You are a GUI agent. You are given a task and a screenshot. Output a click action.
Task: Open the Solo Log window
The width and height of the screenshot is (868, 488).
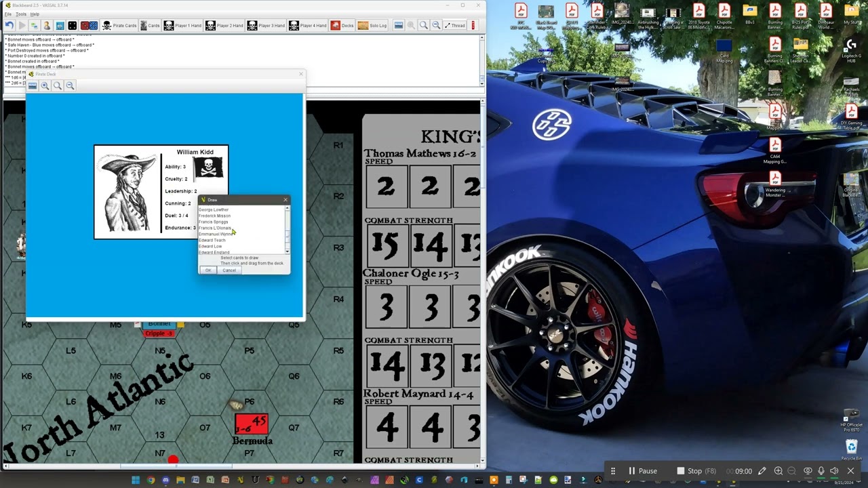point(372,26)
